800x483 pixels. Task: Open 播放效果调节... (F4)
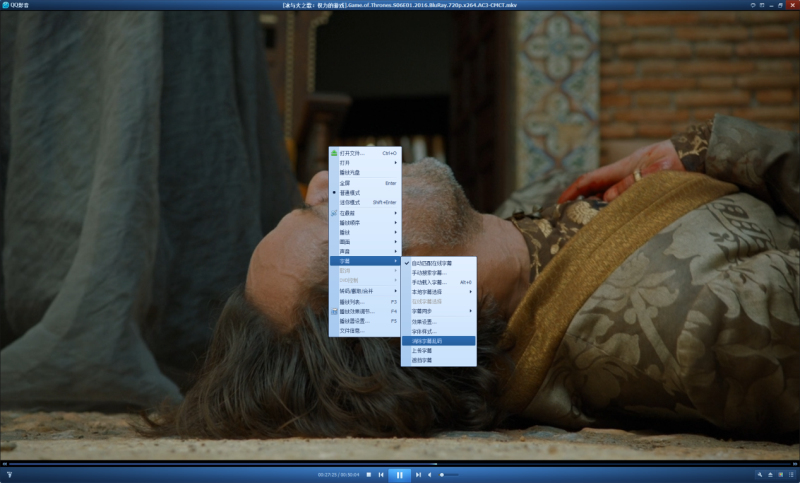(365, 311)
